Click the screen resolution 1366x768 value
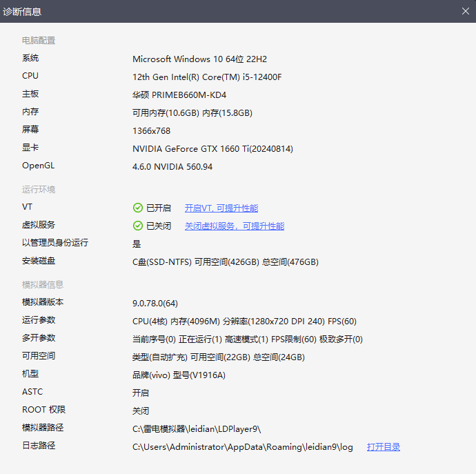 point(151,130)
